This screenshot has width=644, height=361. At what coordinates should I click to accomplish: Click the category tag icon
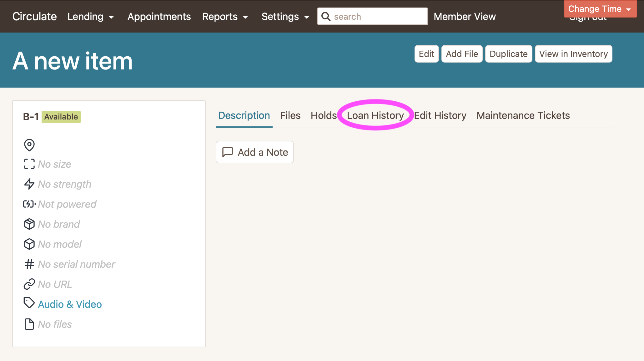click(29, 303)
